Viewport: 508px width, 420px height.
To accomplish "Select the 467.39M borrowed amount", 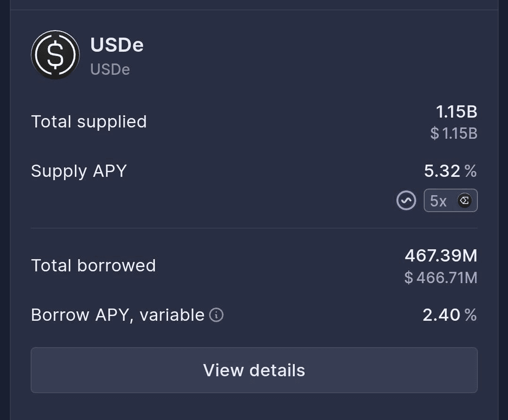I will 441,256.
